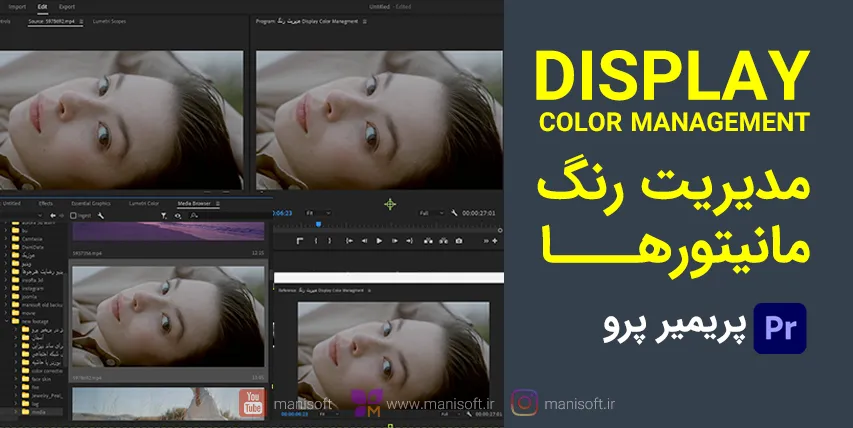Click the Media Browser search icon
This screenshot has width=853, height=428.
[x=193, y=216]
